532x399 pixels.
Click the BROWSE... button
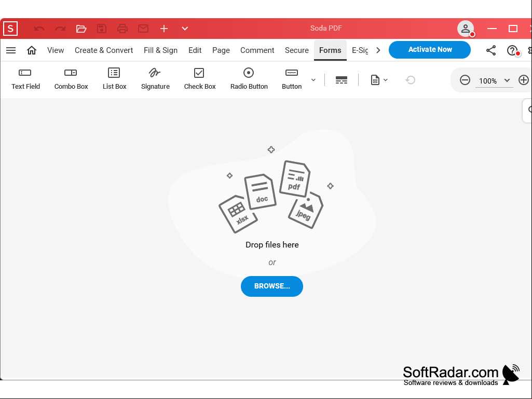tap(272, 286)
